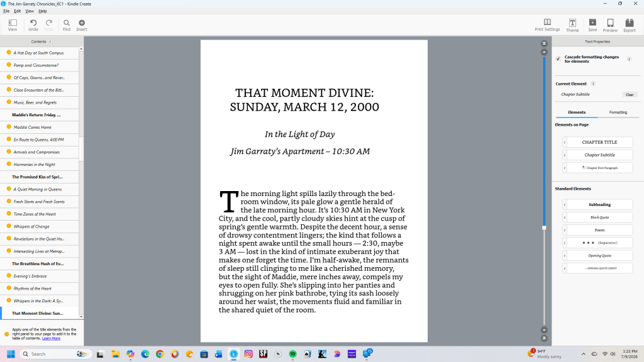Open the Preview device icon
Image resolution: width=644 pixels, height=362 pixels.
click(610, 23)
